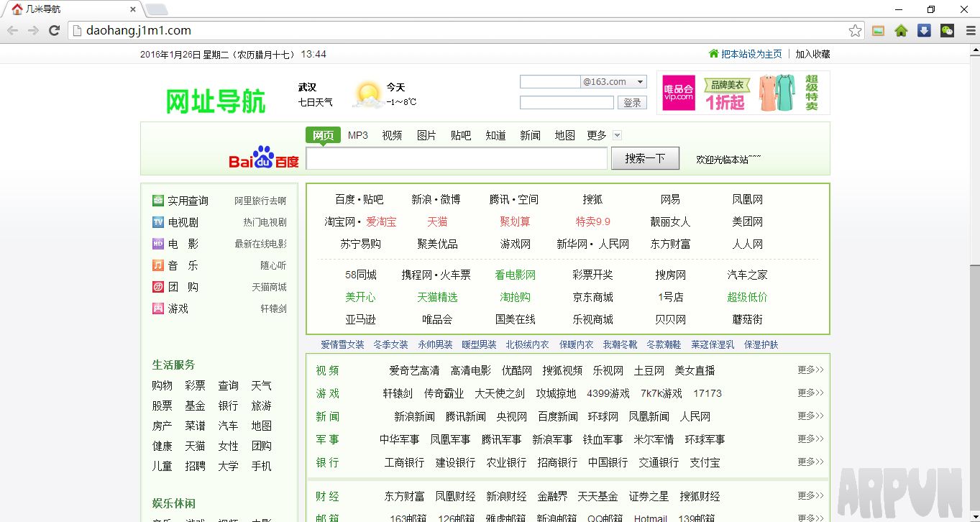Click the green home extension icon

pos(901,30)
